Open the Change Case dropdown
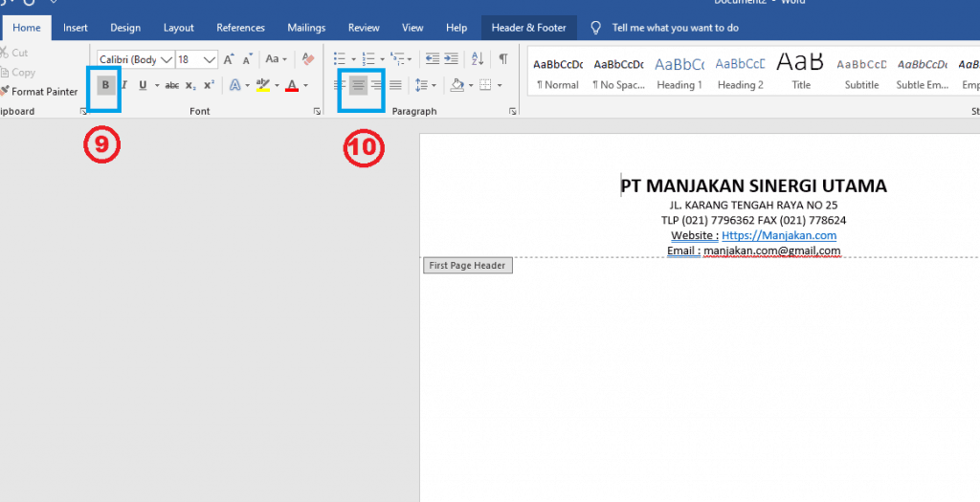Viewport: 980px width, 502px height. click(276, 59)
